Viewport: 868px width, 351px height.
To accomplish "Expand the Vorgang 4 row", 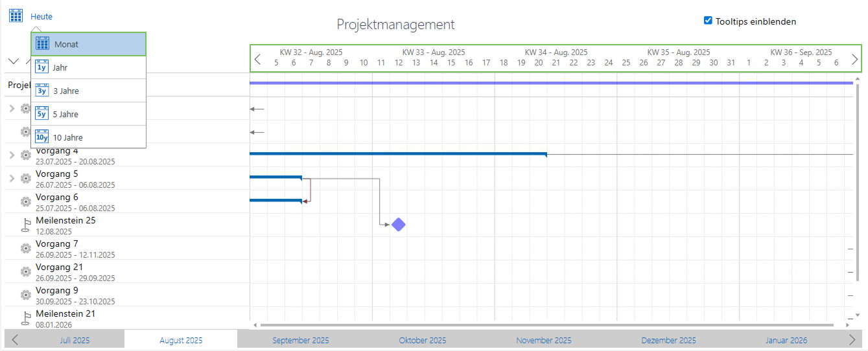I will 12,155.
